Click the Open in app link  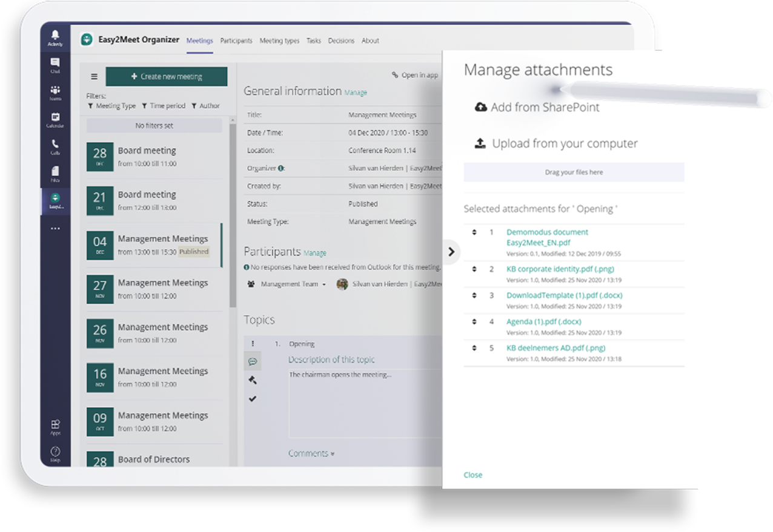[415, 75]
